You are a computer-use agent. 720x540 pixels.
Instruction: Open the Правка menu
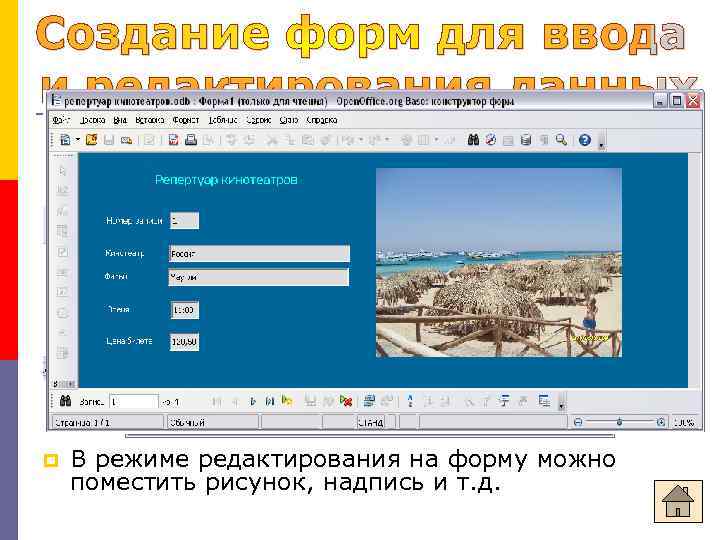(93, 120)
